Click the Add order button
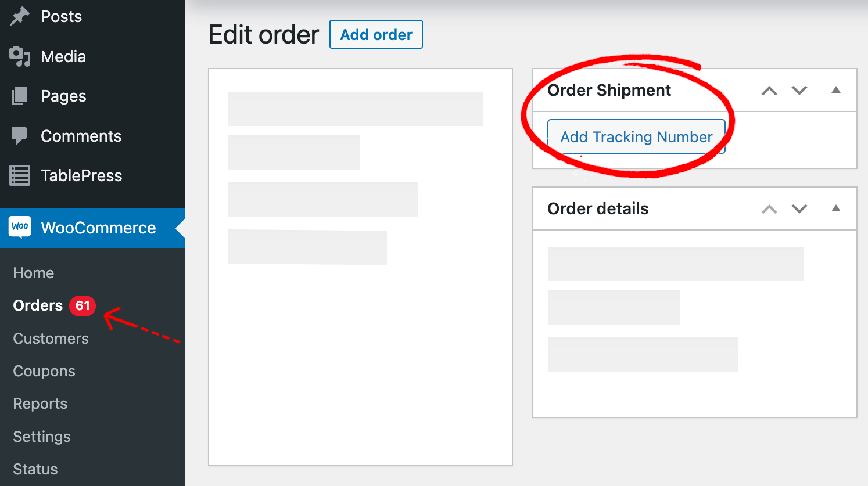The height and width of the screenshot is (486, 868). click(376, 34)
